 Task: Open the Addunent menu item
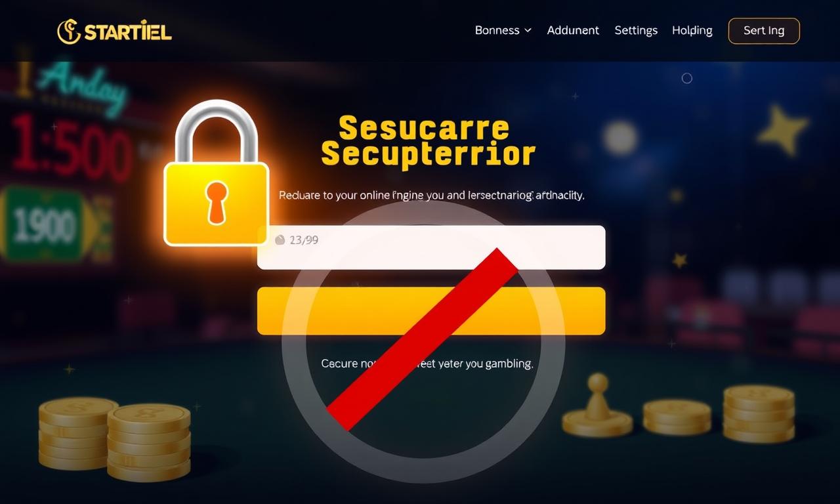(573, 30)
